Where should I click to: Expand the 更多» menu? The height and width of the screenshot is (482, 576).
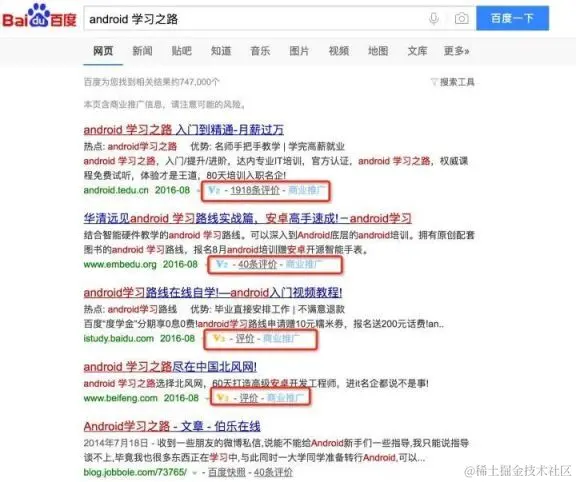coord(457,51)
